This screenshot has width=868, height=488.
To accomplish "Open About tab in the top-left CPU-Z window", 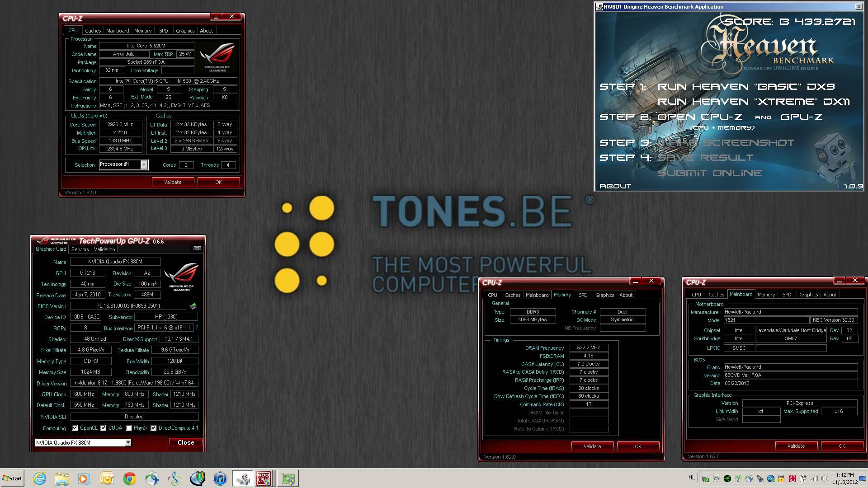I will tap(207, 31).
